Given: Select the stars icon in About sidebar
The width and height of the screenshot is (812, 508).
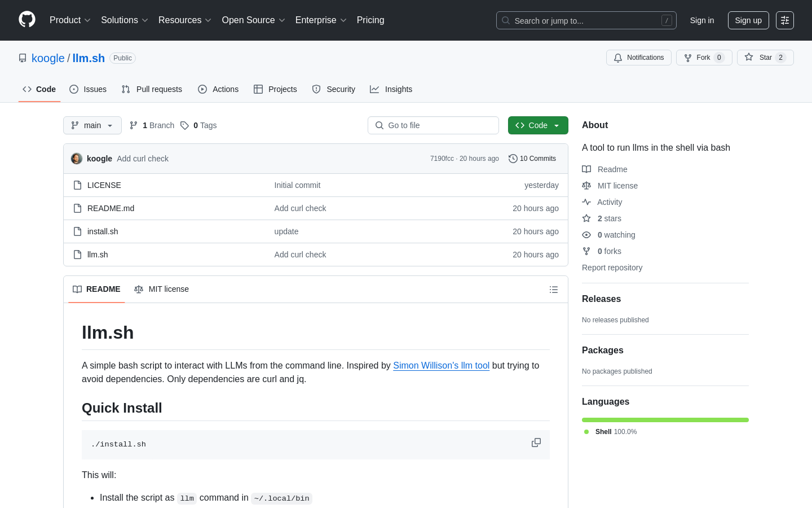Looking at the screenshot, I should 586,218.
